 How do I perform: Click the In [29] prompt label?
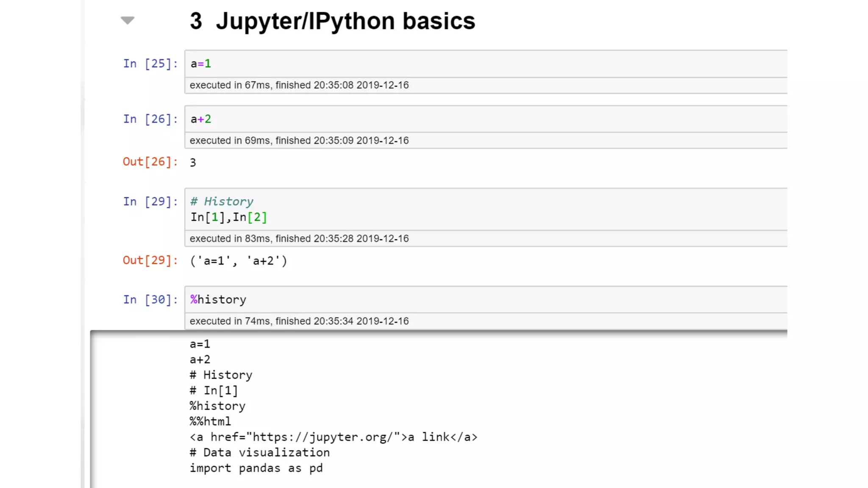[x=150, y=202]
